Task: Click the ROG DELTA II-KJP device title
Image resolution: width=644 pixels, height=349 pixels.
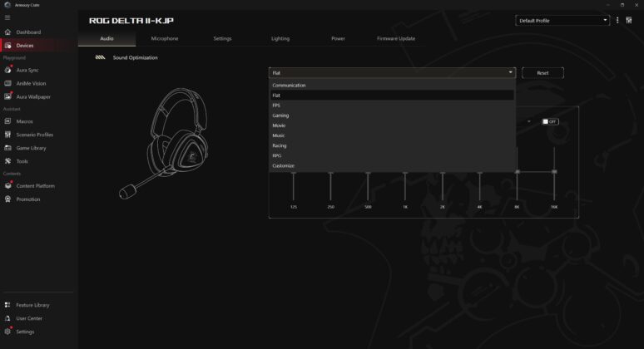Action: [131, 21]
